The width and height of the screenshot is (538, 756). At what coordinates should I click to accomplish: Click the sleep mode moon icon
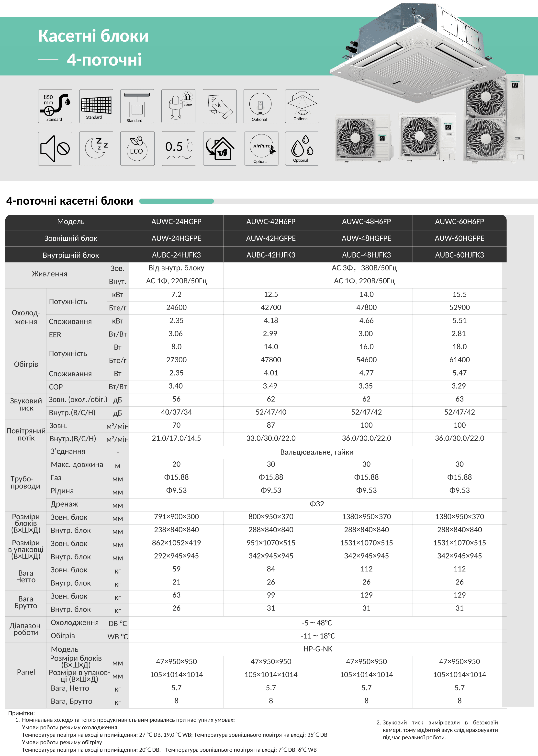click(x=96, y=148)
